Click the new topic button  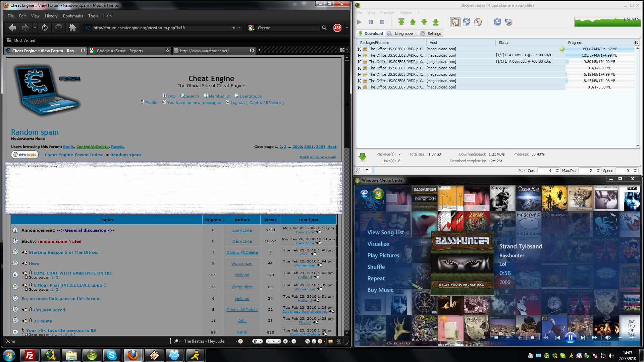25,155
